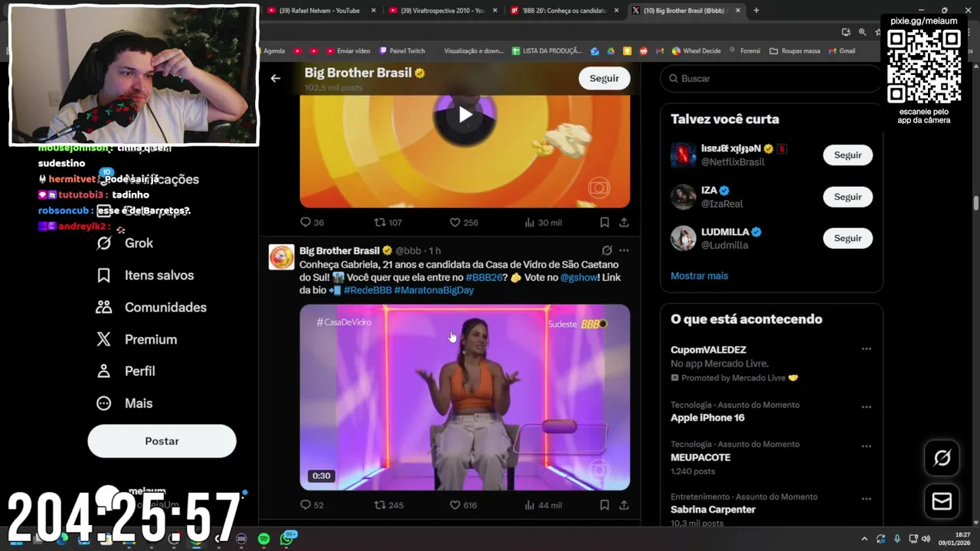
Task: Open the CupomVALEDEZ promoted trend
Action: click(x=708, y=350)
